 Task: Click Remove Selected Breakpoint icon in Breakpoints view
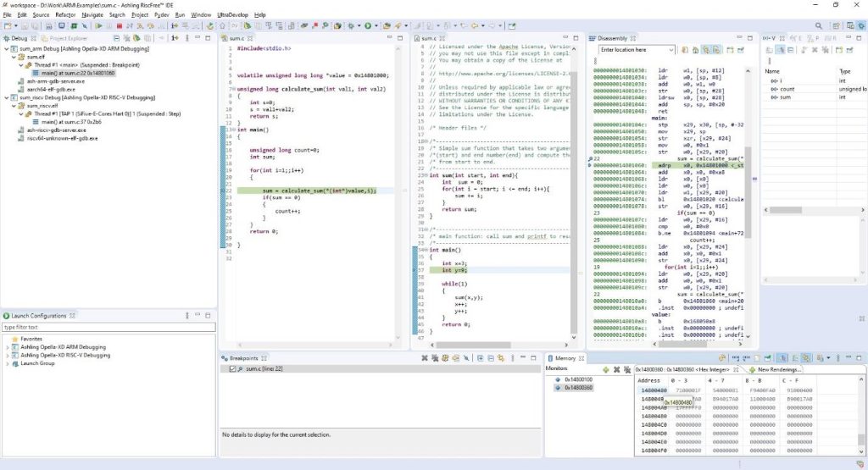click(x=425, y=358)
